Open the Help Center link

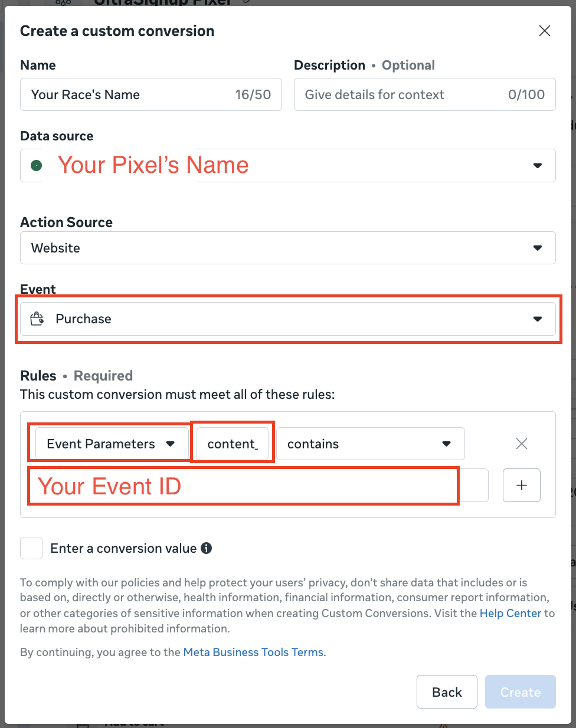click(510, 613)
